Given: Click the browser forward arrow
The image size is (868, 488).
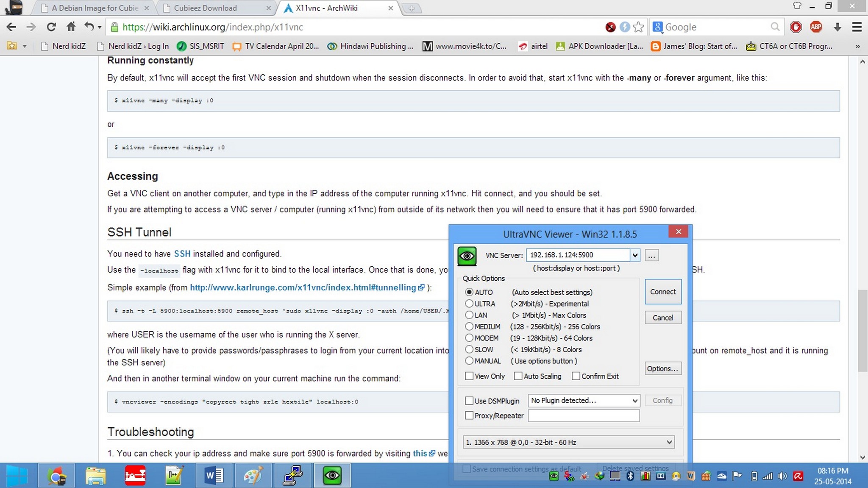Looking at the screenshot, I should [x=31, y=27].
